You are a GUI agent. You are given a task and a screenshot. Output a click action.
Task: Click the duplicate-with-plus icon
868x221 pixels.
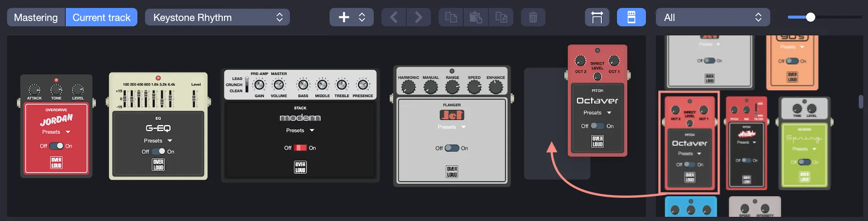501,17
